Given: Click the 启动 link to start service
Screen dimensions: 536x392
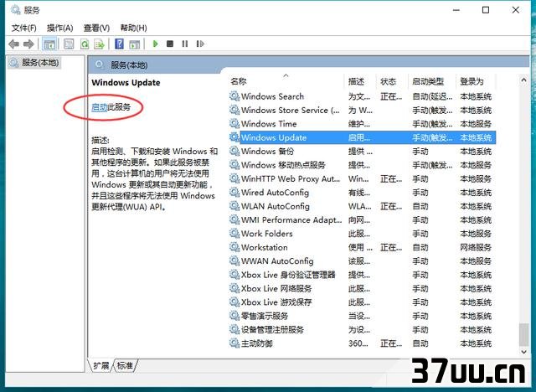Looking at the screenshot, I should click(100, 107).
